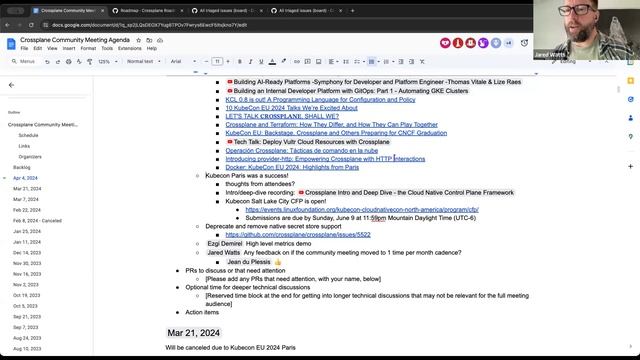This screenshot has width=640, height=360.
Task: Open the Crossplane and Terraform link
Action: (331, 124)
